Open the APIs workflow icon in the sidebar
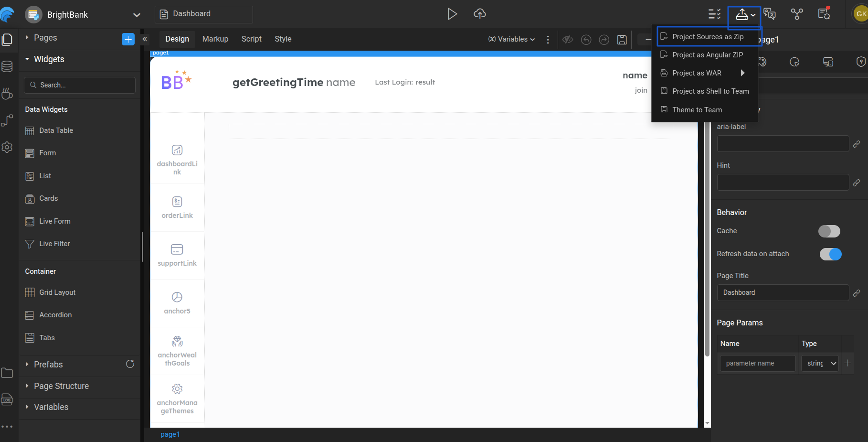This screenshot has width=868, height=442. 8,120
